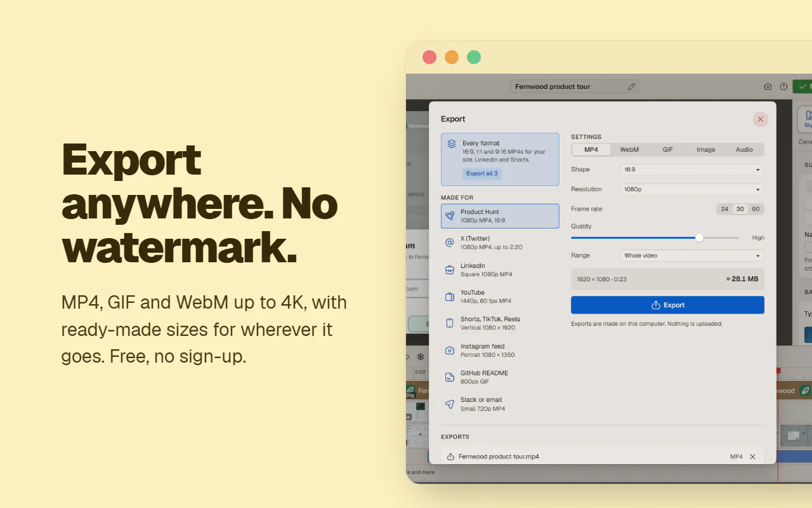Click the Fernwood product tour title field
This screenshot has width=812, height=508.
click(x=574, y=86)
